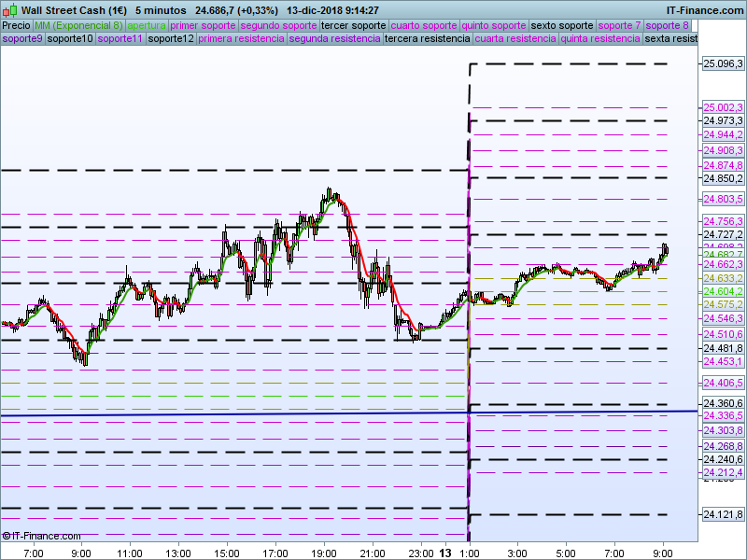Click the 24.727,2 price level label
Screen dimensions: 747x560
point(723,234)
